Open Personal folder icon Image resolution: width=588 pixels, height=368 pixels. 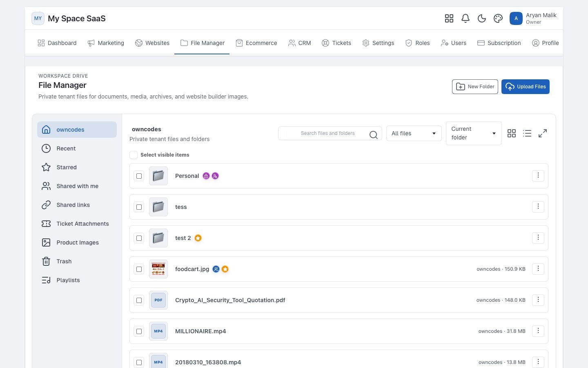[x=158, y=176]
